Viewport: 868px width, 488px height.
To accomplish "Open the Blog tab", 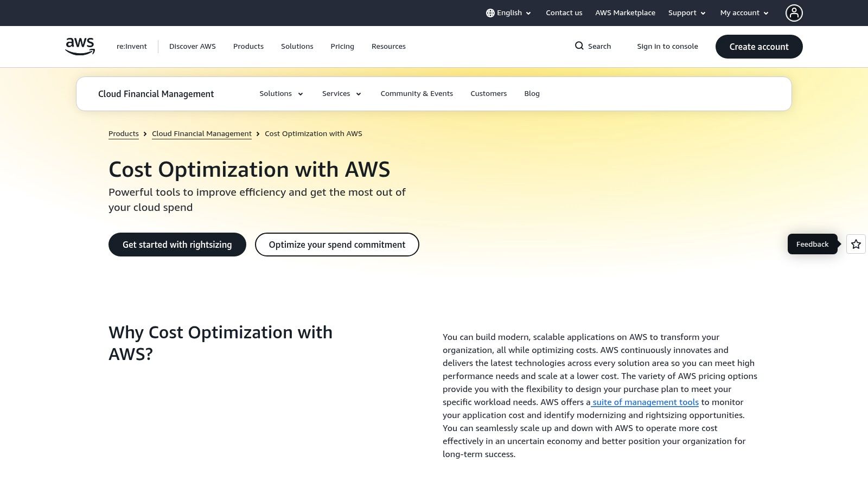I will (x=532, y=94).
